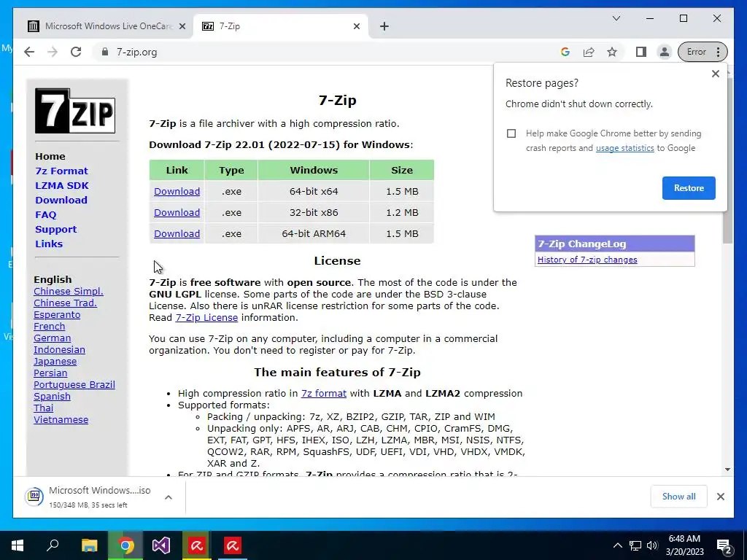Screen dimensions: 747x560
Task: Follow the 7z format link
Action: click(x=323, y=393)
